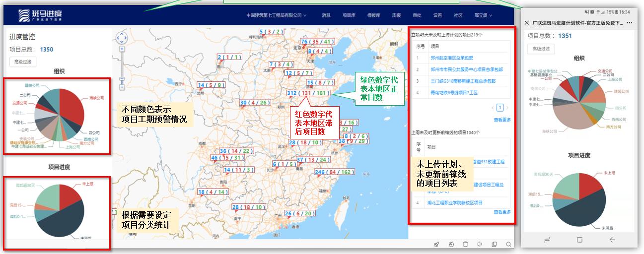
Task: Open the 项目库 menu
Action: coord(349,15)
